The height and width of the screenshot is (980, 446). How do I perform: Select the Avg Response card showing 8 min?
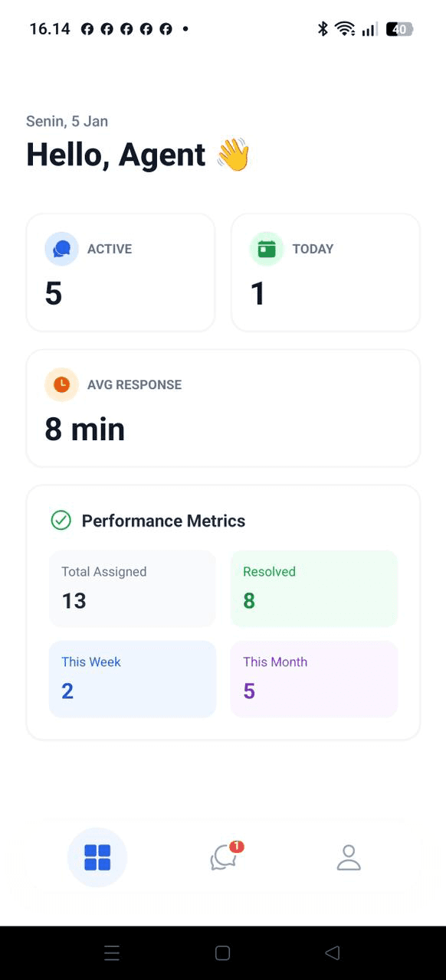coord(222,407)
